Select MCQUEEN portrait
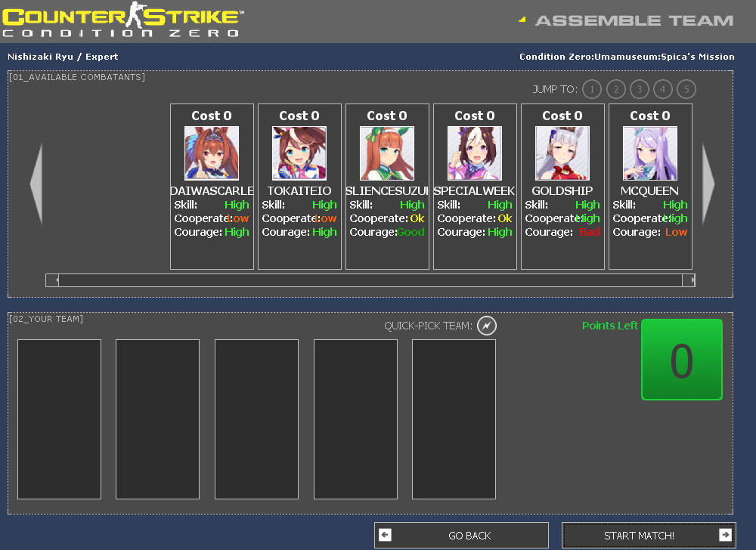Viewport: 756px width, 550px height. pos(650,153)
